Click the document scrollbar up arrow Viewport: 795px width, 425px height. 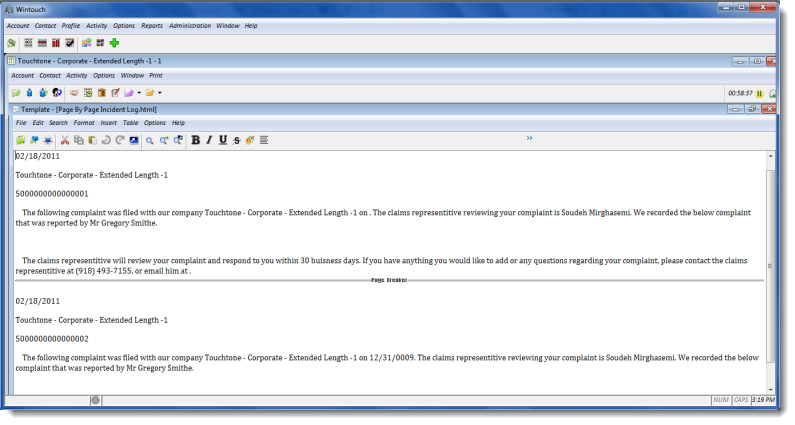pyautogui.click(x=771, y=156)
